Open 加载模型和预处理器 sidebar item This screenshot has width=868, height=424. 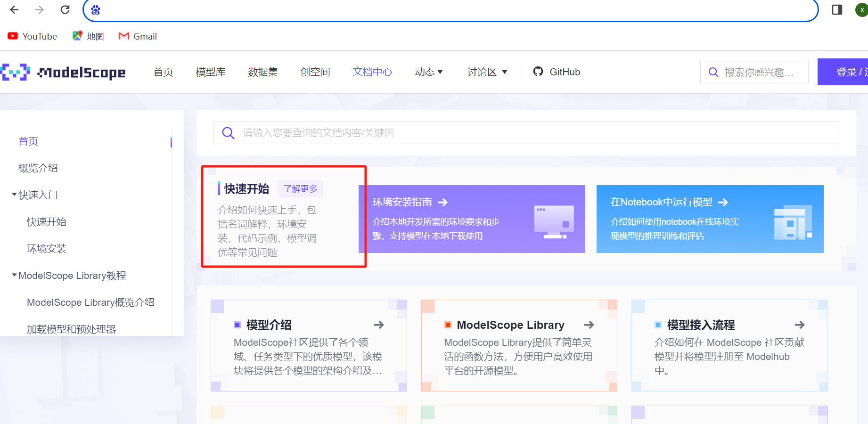(x=71, y=329)
